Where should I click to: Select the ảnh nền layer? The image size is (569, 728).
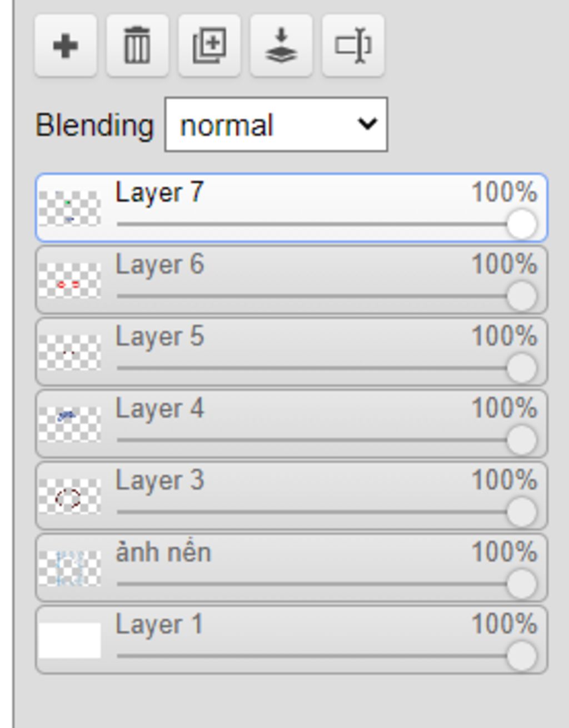163,553
